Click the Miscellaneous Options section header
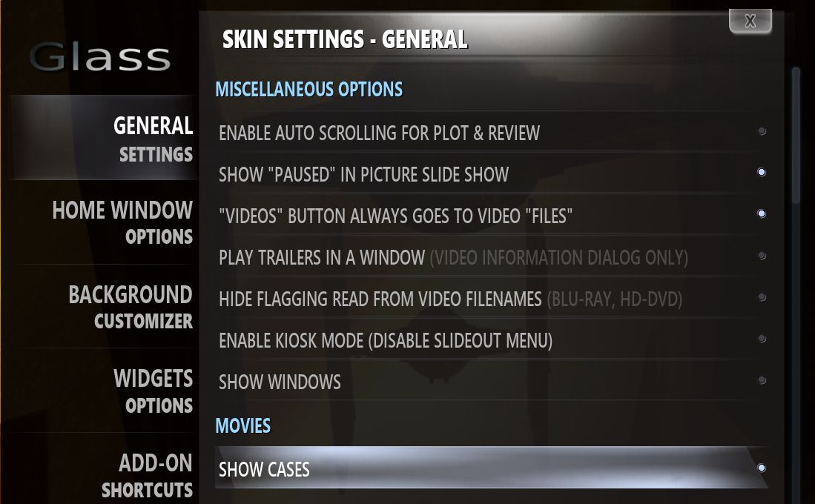Viewport: 815px width, 504px height. point(308,90)
